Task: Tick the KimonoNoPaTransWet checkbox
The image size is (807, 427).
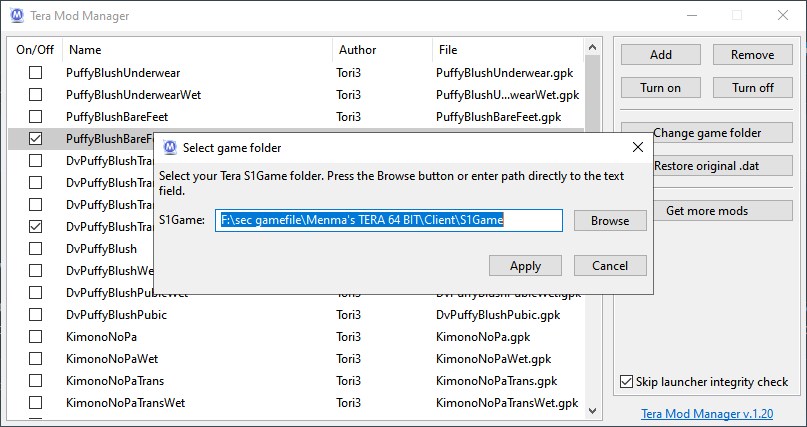Action: coord(36,403)
